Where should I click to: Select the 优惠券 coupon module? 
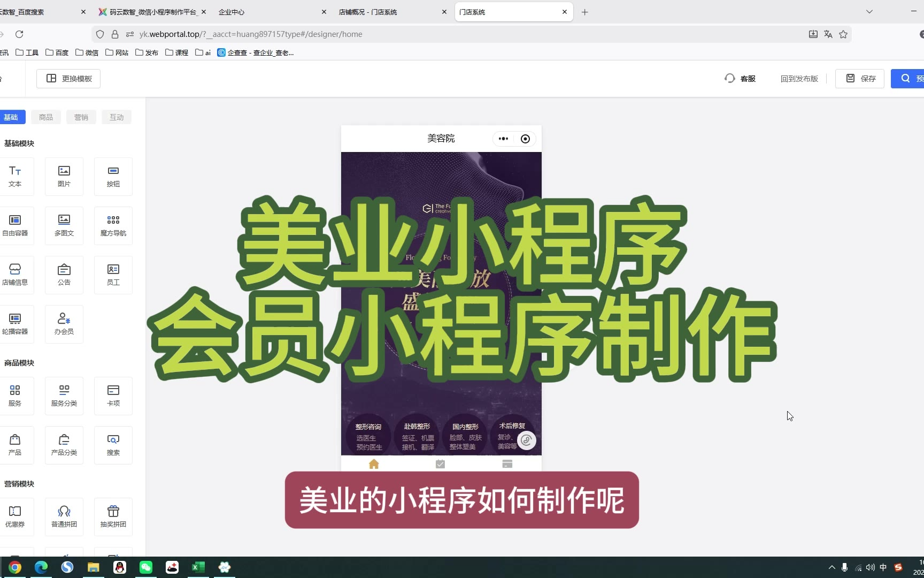(15, 516)
